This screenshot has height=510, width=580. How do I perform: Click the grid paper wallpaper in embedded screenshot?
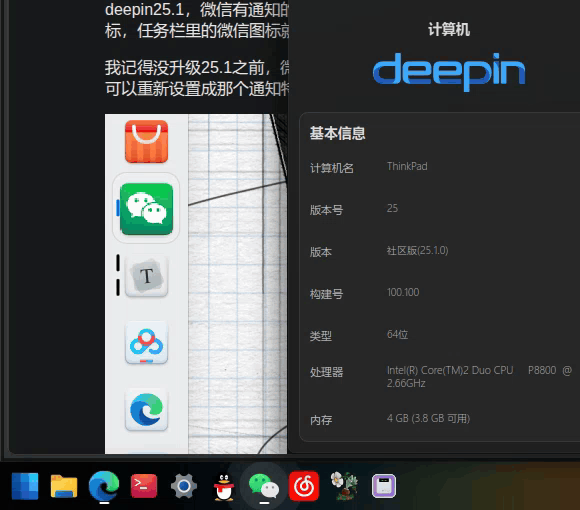[237, 284]
